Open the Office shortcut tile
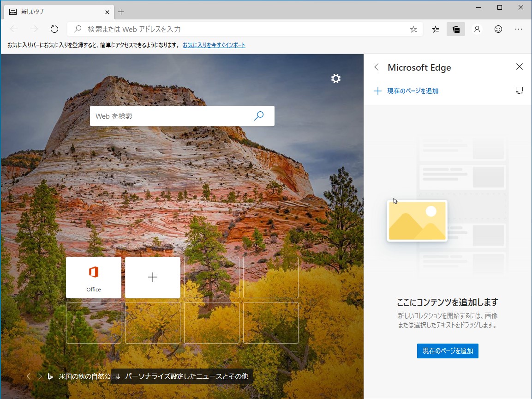Image resolution: width=532 pixels, height=399 pixels. [93, 277]
